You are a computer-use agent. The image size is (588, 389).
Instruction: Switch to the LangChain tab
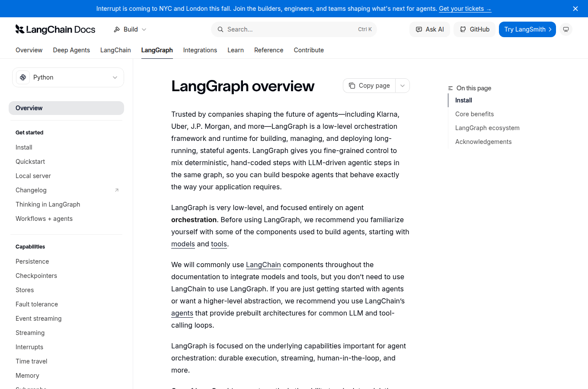tap(115, 50)
